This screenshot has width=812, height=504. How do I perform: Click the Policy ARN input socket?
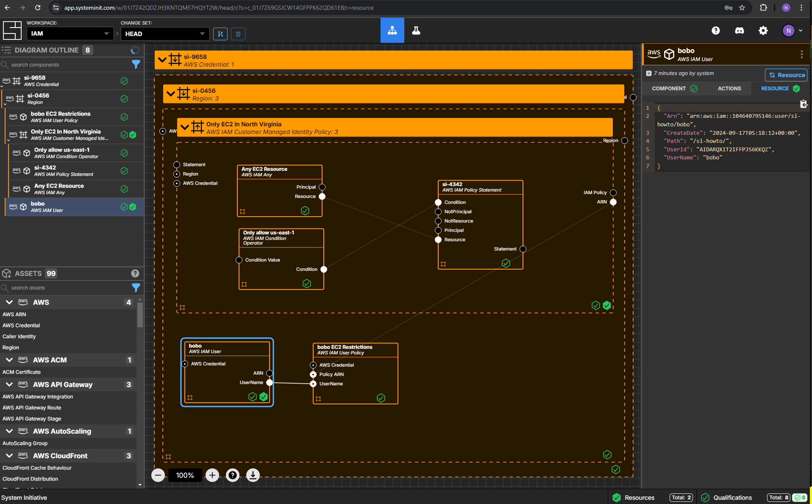pos(313,374)
